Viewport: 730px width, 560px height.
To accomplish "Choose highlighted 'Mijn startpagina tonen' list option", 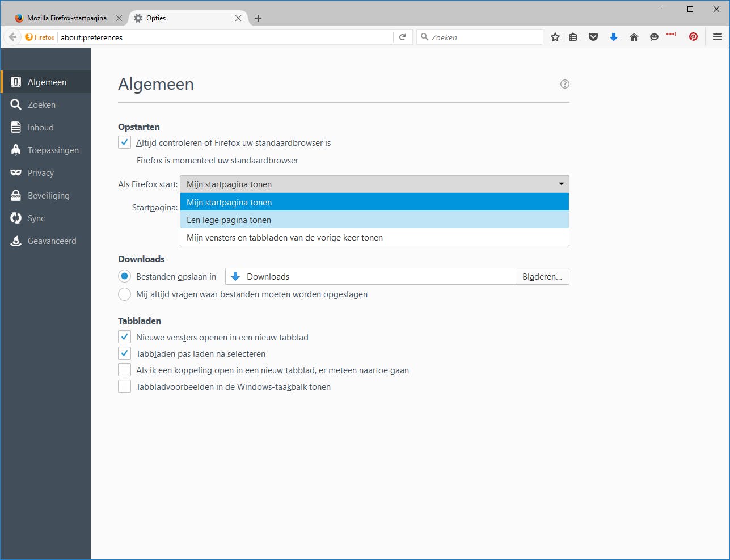I will [x=374, y=202].
